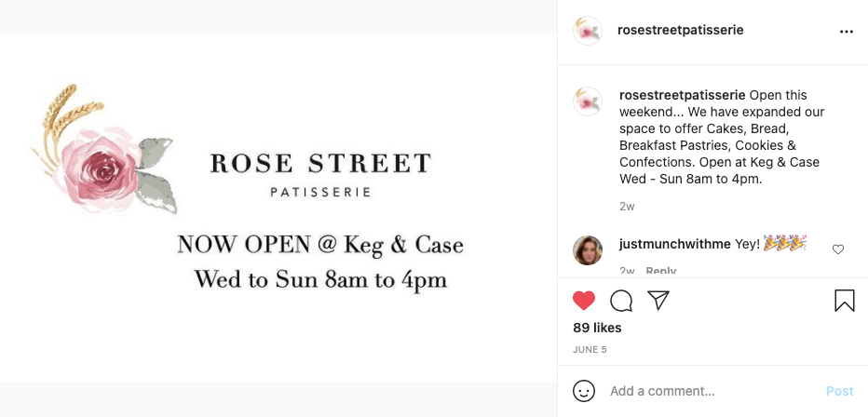Open justmunchwithme's profile picture

[587, 250]
